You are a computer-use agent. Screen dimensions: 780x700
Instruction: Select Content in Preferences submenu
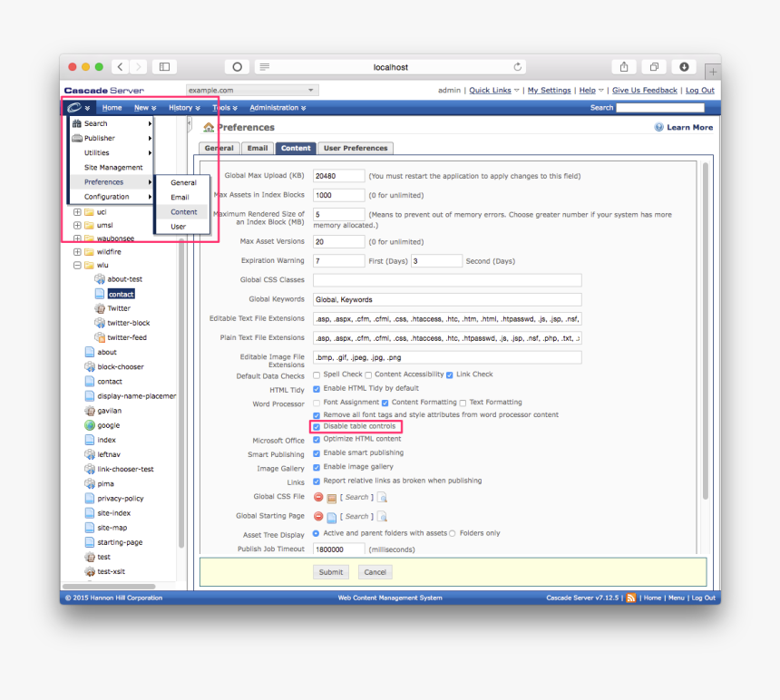click(x=183, y=212)
